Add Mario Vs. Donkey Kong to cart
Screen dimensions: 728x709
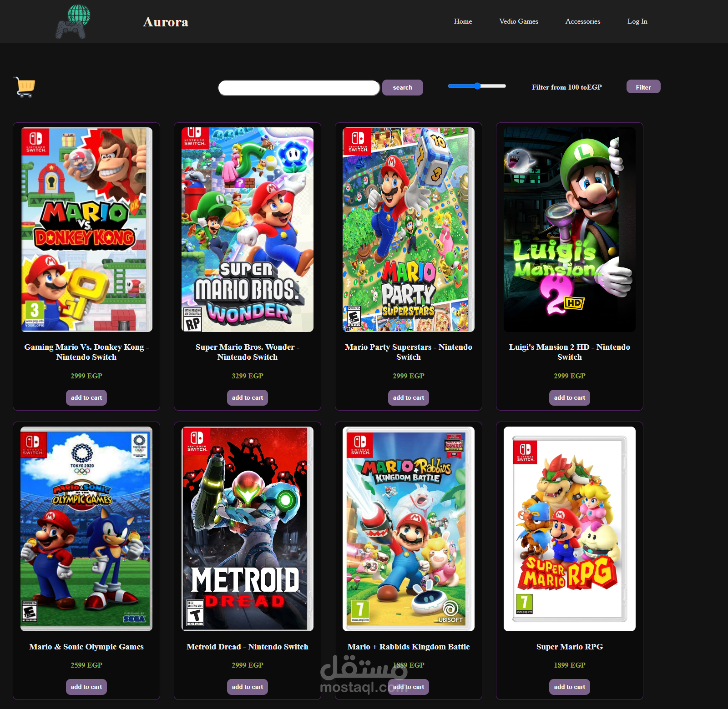point(86,397)
